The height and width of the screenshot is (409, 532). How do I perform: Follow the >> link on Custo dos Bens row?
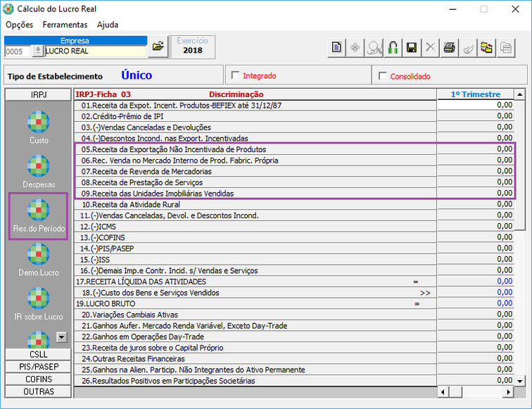coord(425,293)
